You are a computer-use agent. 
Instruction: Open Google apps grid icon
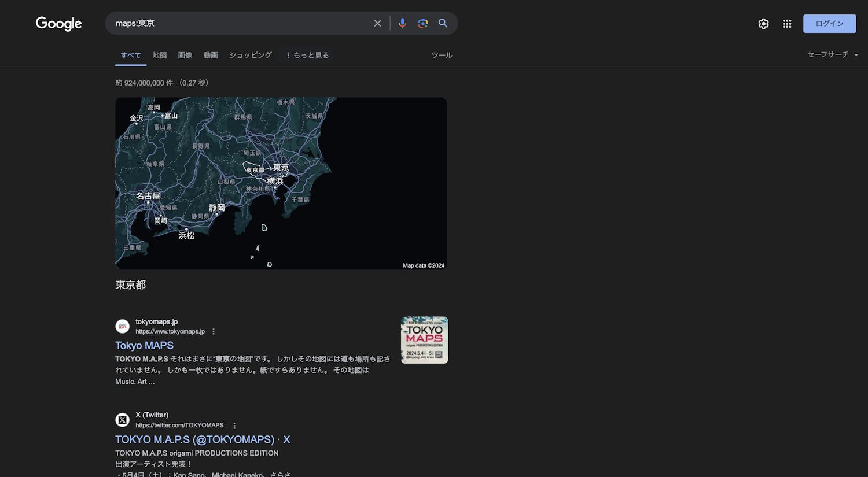tap(787, 24)
